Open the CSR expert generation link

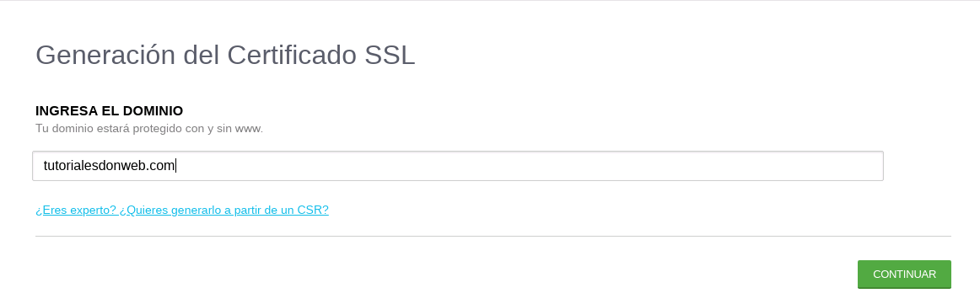pyautogui.click(x=182, y=210)
